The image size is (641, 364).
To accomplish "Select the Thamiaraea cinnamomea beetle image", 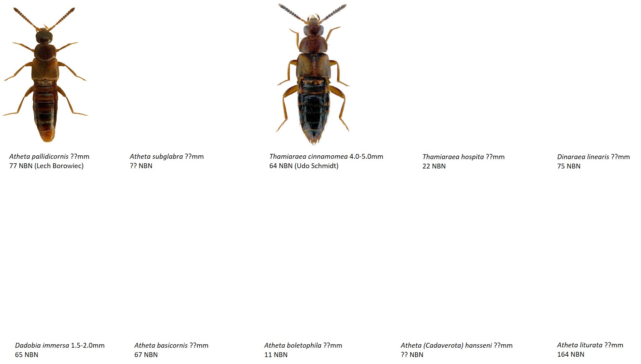I will click(x=313, y=74).
